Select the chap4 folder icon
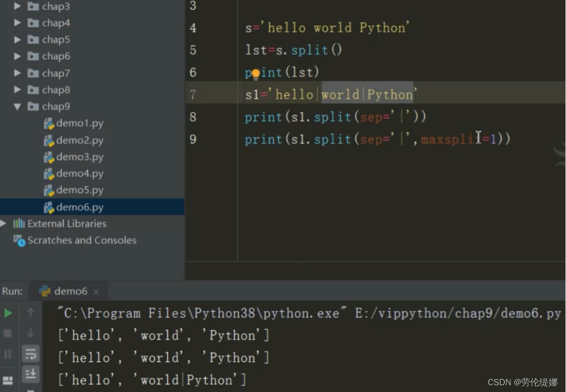 [33, 23]
